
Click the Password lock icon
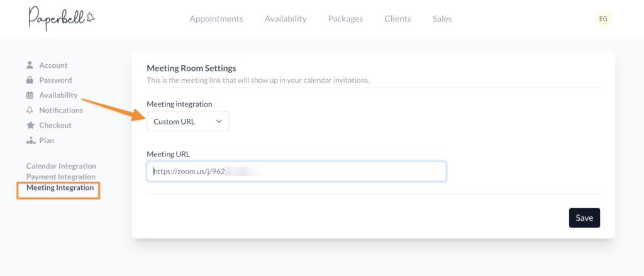30,80
